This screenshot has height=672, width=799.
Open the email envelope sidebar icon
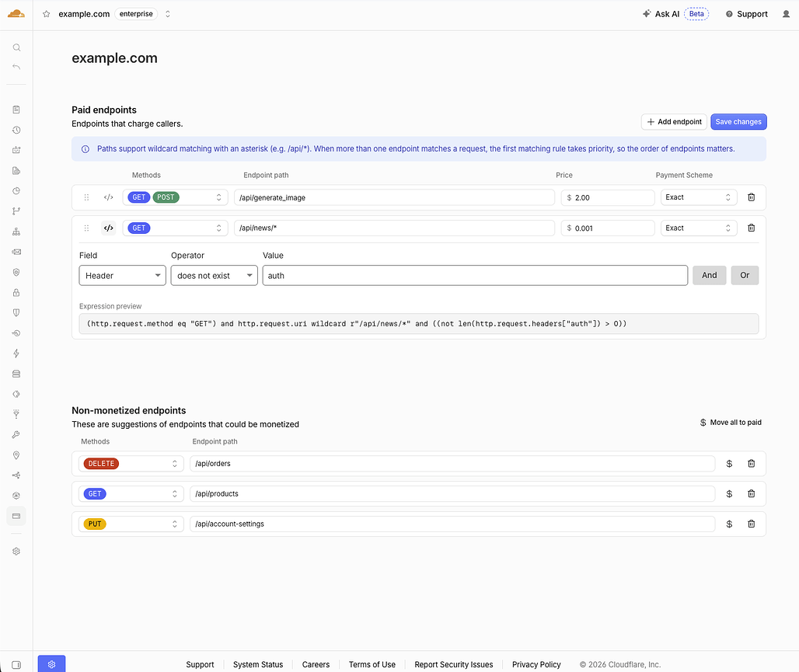click(16, 252)
